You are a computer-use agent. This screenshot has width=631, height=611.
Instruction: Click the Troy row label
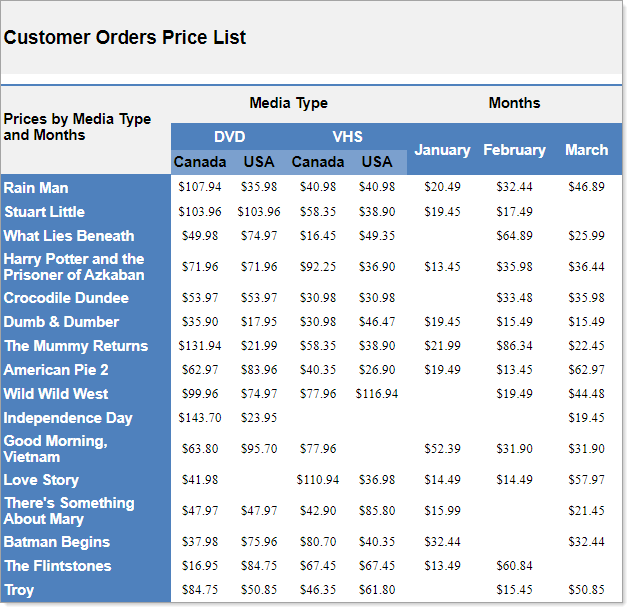coord(19,590)
